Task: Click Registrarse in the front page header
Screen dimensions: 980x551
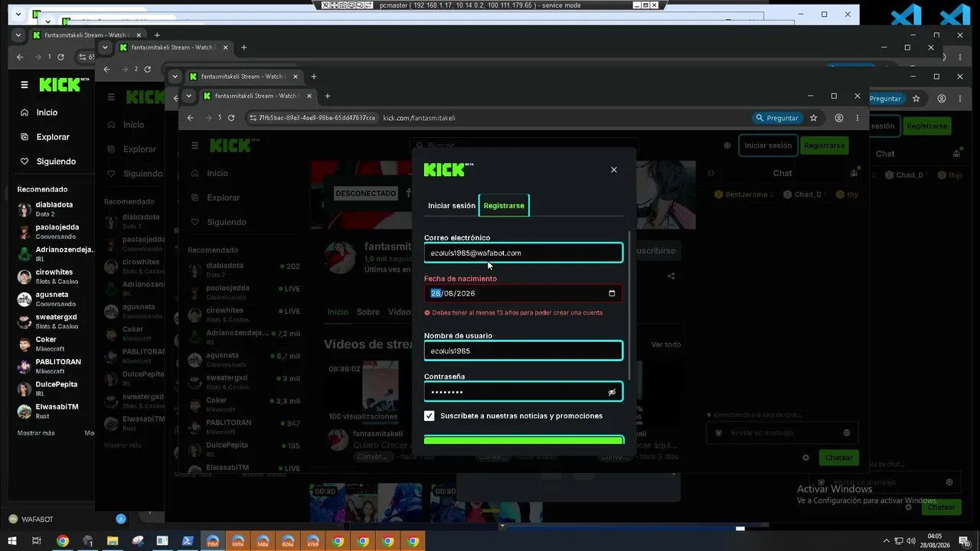Action: click(x=825, y=145)
